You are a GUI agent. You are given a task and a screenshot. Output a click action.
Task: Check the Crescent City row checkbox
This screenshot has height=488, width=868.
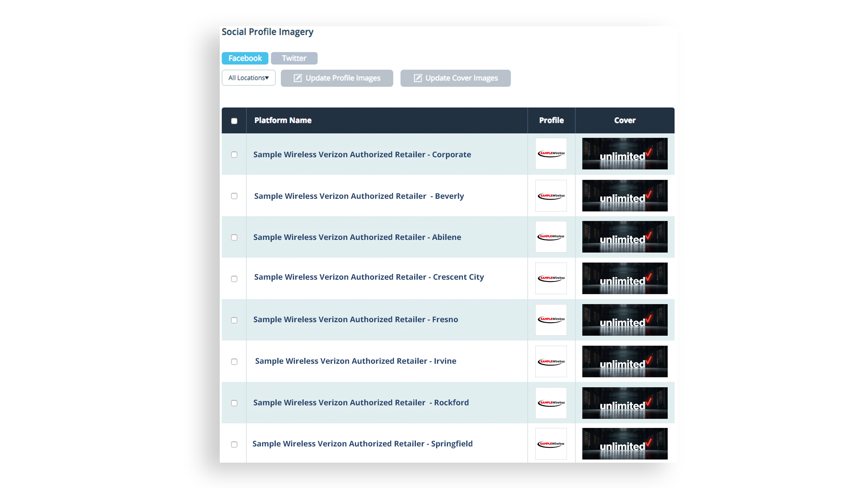(234, 279)
